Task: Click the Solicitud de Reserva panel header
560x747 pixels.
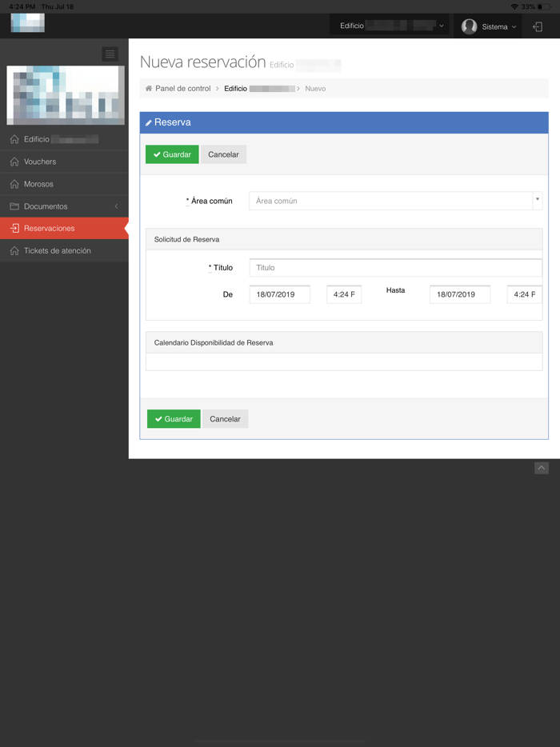Action: [344, 239]
